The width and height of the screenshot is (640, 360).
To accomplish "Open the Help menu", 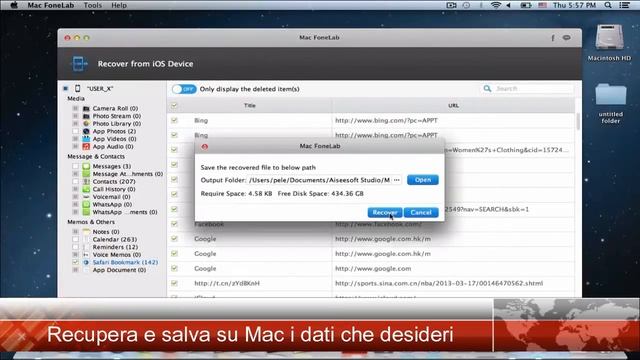I will point(119,5).
